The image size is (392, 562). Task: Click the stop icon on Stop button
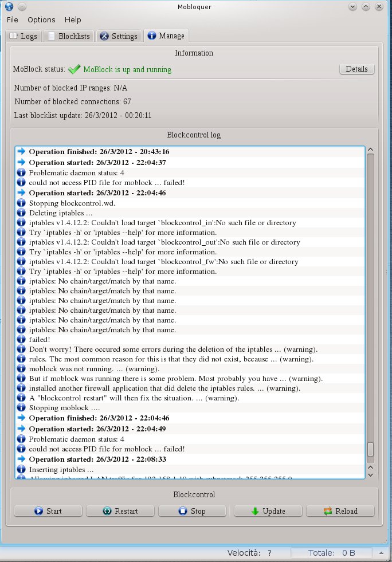pyautogui.click(x=183, y=511)
